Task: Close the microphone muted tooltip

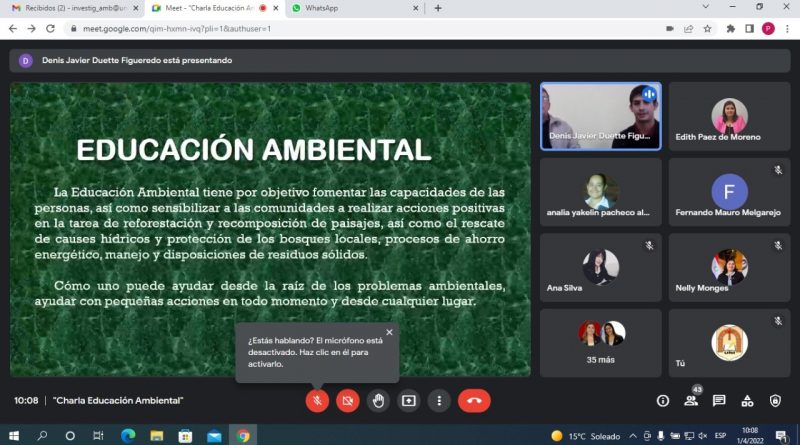Action: (x=389, y=332)
